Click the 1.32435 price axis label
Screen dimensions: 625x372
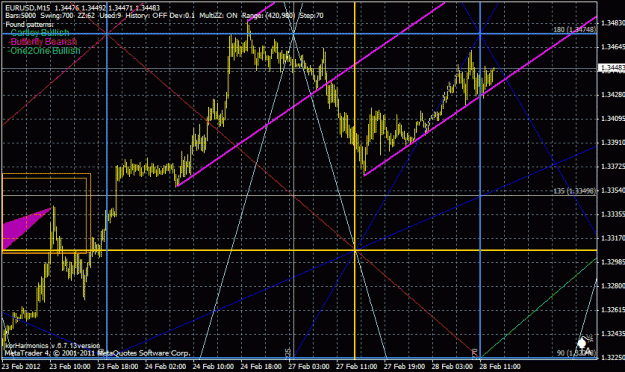point(613,334)
